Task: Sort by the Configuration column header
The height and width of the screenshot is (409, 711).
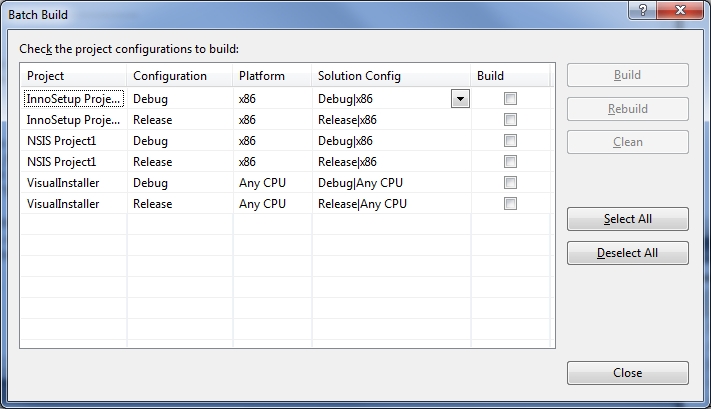Action: (180, 76)
